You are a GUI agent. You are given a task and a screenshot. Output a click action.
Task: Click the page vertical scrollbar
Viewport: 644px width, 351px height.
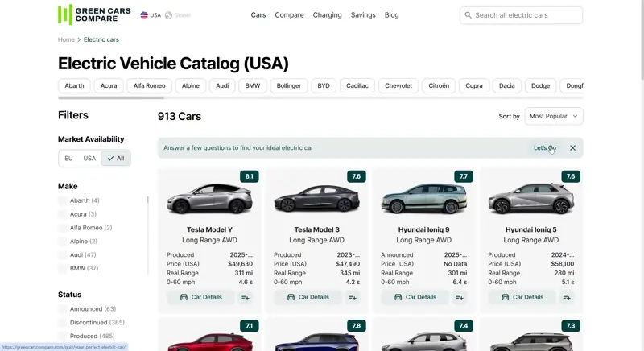(x=642, y=39)
